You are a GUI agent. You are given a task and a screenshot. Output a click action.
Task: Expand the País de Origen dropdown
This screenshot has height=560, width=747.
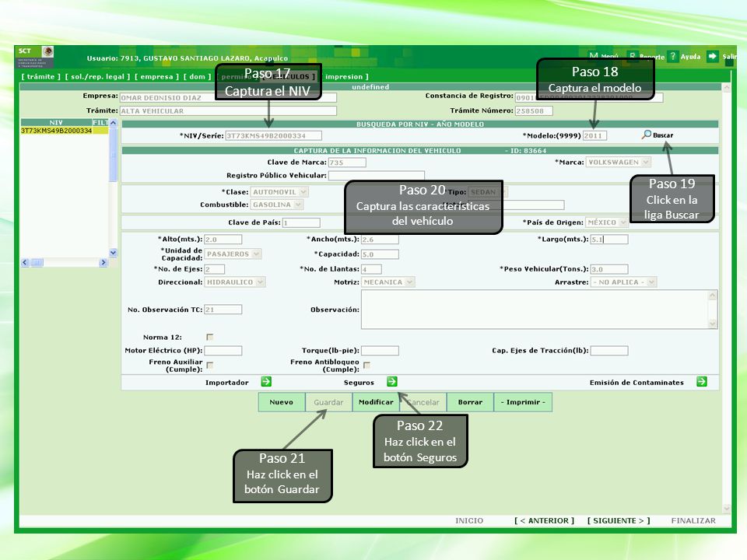[x=607, y=222]
